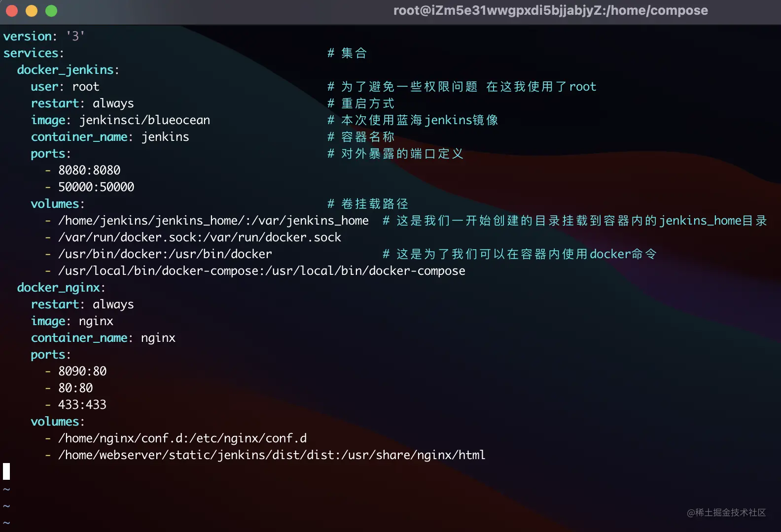This screenshot has height=532, width=781.
Task: Click the "# 卷挂载路径" comment
Action: [x=368, y=204]
